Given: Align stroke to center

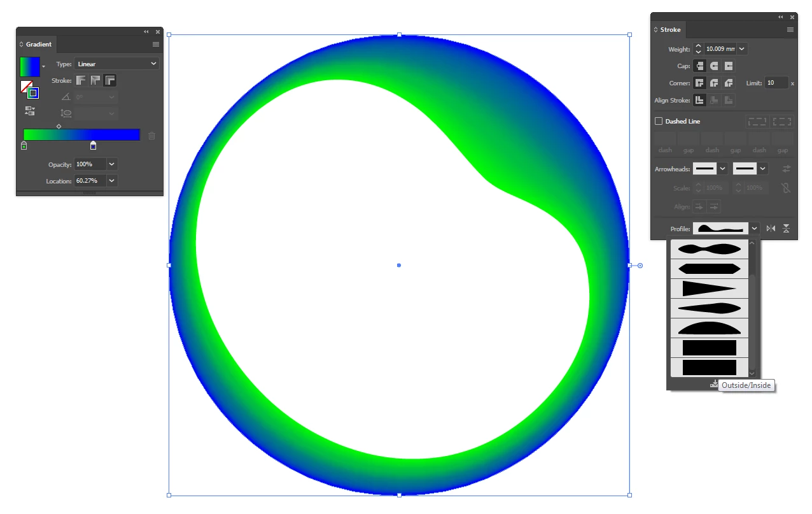Looking at the screenshot, I should [699, 100].
